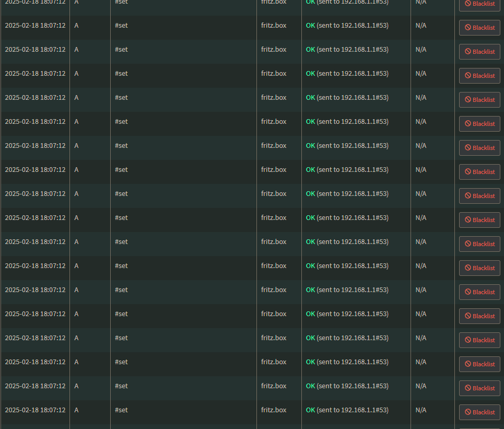This screenshot has width=504, height=429.
Task: Click the ban icon in the ninth full row's Blacklist button
Action: point(468,219)
